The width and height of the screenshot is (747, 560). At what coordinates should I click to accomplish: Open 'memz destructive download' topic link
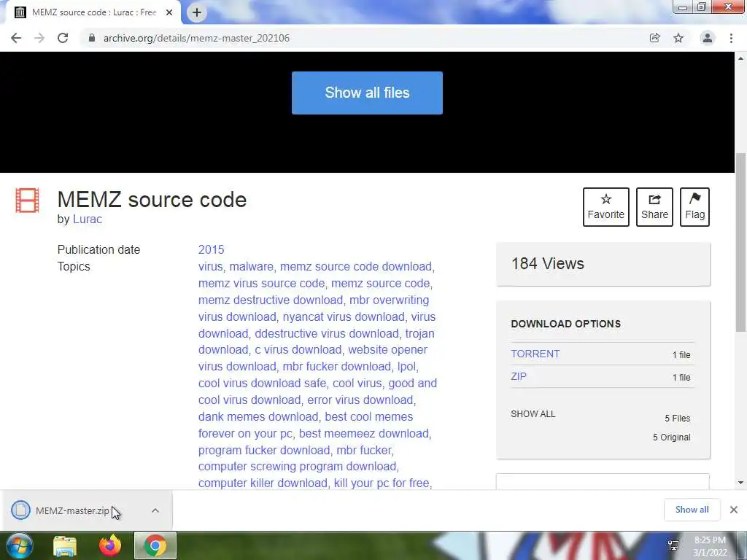coord(271,300)
